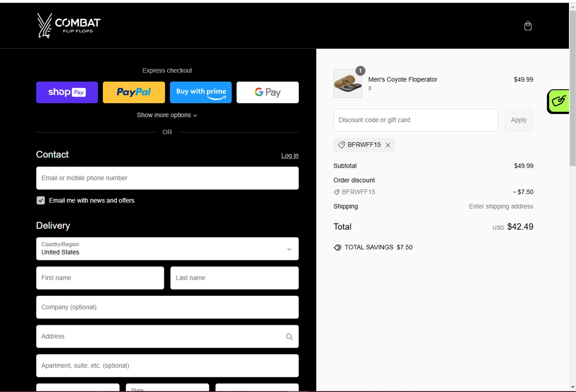Check out using Google Pay
Image resolution: width=576 pixels, height=392 pixels.
click(268, 92)
